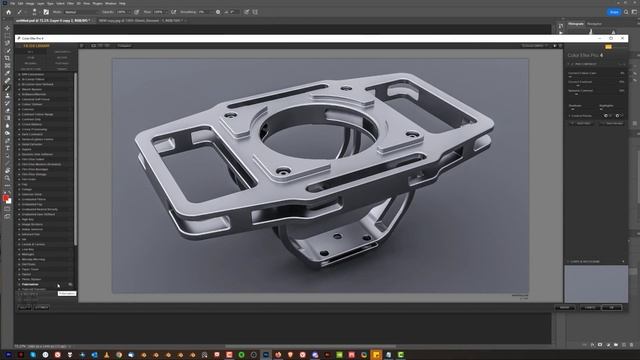Open the Window menu
Image resolution: width=640 pixels, height=360 pixels.
(111, 3)
